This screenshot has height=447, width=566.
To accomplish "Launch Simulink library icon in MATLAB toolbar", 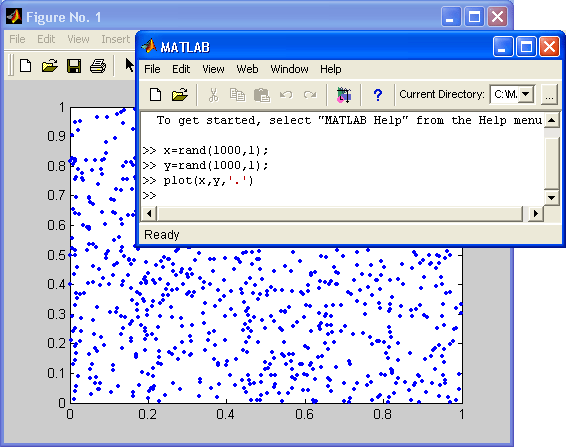I will (344, 95).
